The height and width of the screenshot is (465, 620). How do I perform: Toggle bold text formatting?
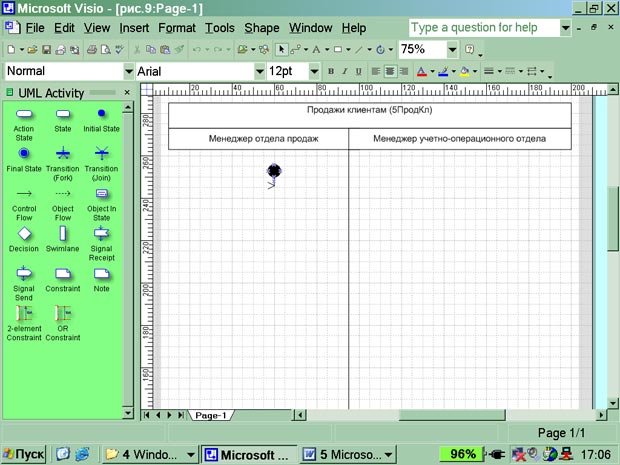[x=331, y=71]
